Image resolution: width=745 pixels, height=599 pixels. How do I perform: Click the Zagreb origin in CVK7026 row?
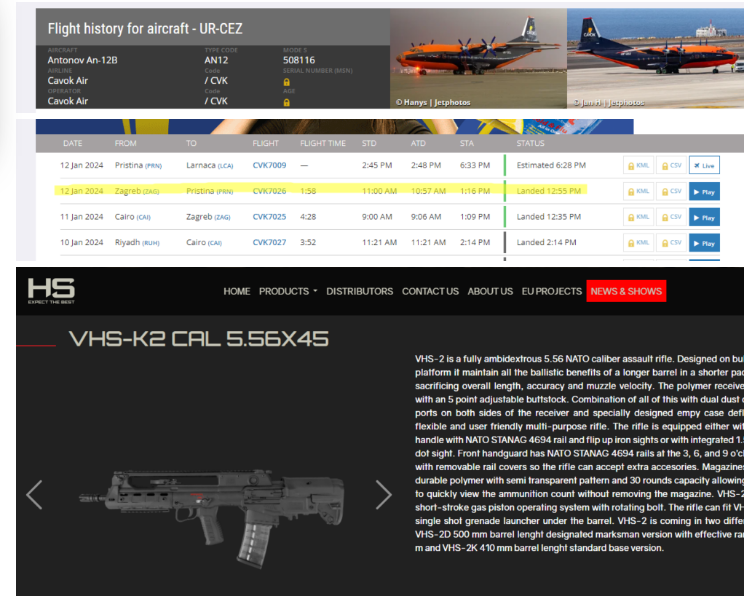(137, 191)
